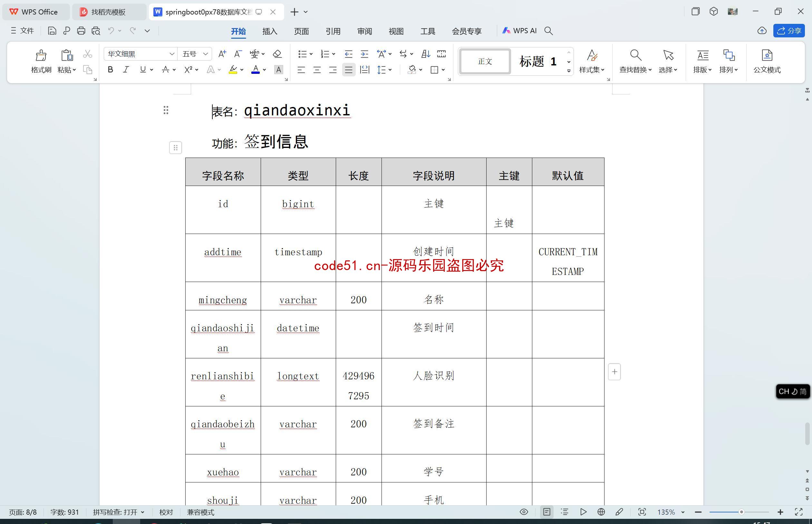Viewport: 812px width, 524px height.
Task: Click the zoom slider handle
Action: click(741, 512)
